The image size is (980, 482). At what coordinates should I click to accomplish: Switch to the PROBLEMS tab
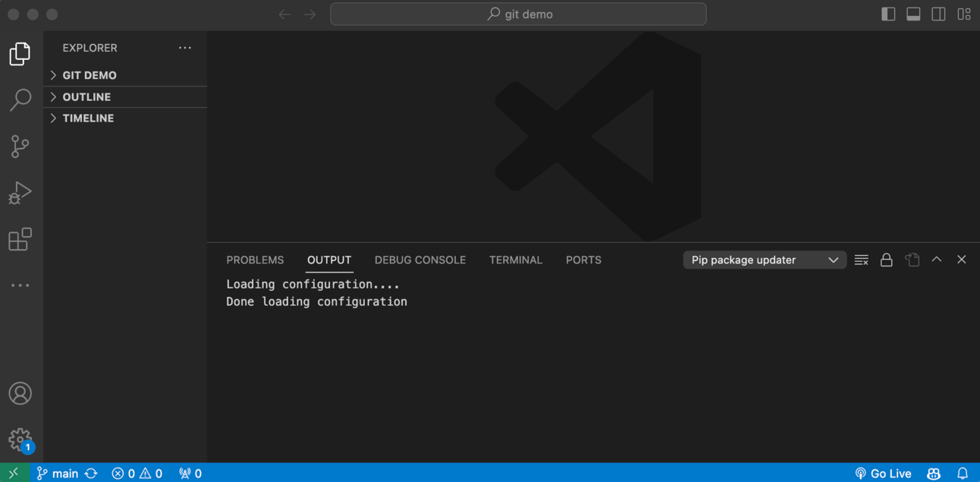click(x=255, y=260)
